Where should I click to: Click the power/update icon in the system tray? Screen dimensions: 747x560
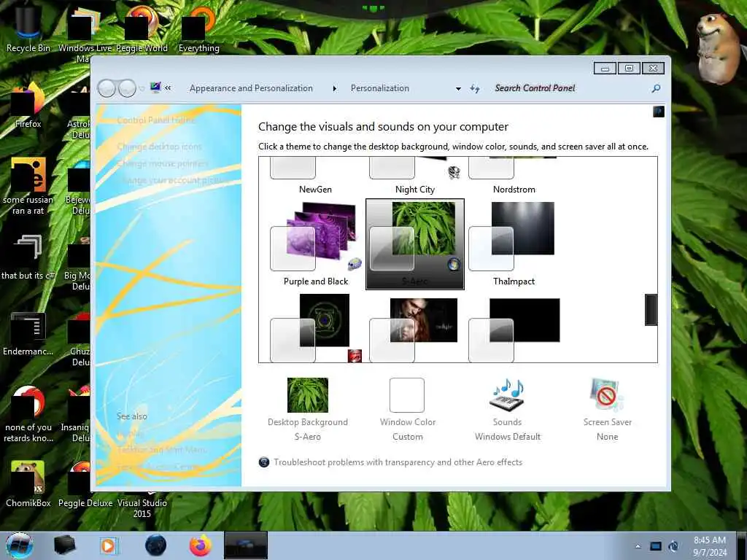click(x=673, y=546)
